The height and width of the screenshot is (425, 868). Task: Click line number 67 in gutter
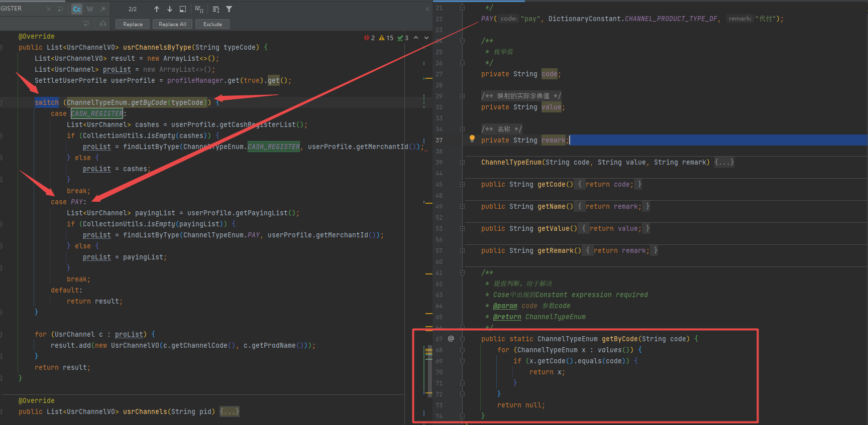pos(439,339)
